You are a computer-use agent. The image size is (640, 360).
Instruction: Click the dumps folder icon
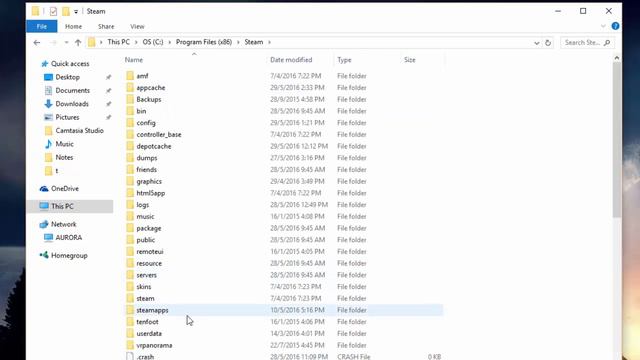[x=130, y=158]
